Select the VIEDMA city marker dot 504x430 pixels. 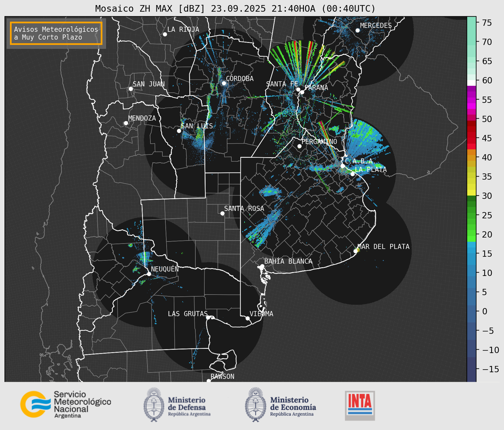tap(248, 318)
